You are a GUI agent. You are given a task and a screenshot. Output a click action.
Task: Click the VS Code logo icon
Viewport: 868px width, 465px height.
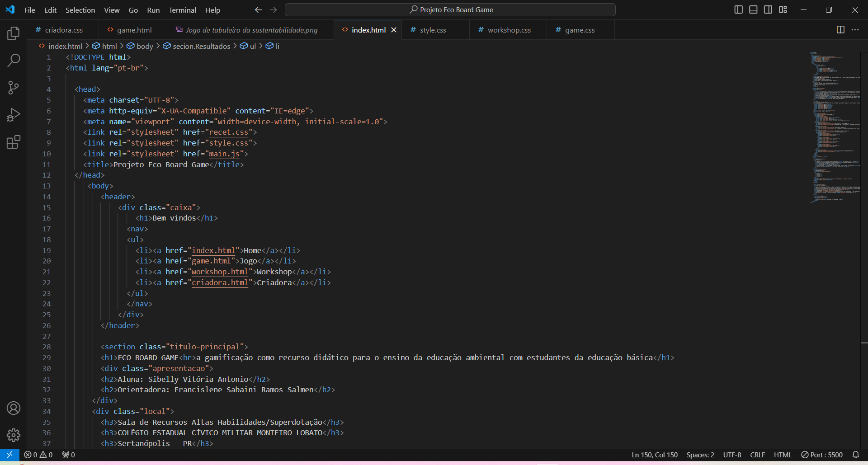pos(10,9)
